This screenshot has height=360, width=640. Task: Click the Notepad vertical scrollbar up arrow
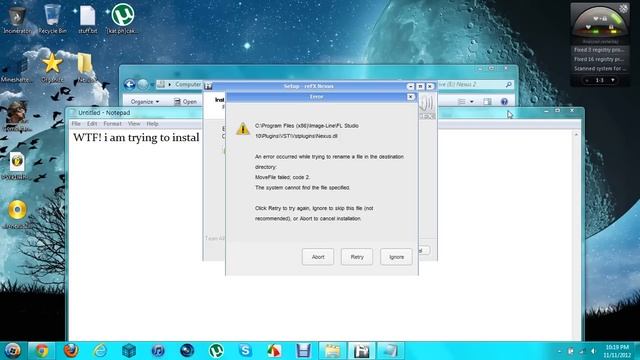pos(576,134)
